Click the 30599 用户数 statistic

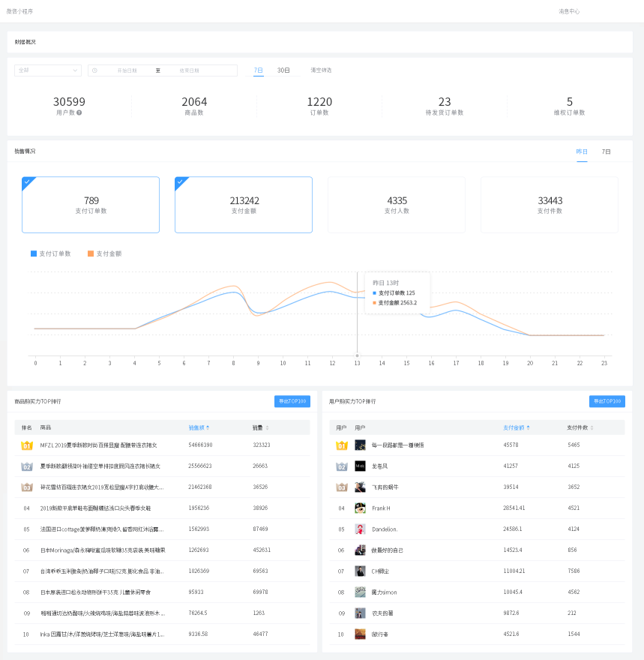69,106
